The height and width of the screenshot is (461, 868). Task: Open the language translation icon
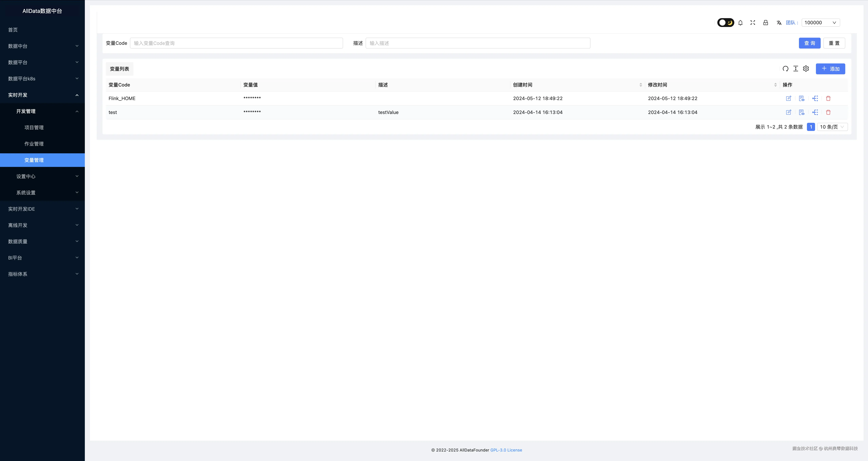[x=779, y=23]
